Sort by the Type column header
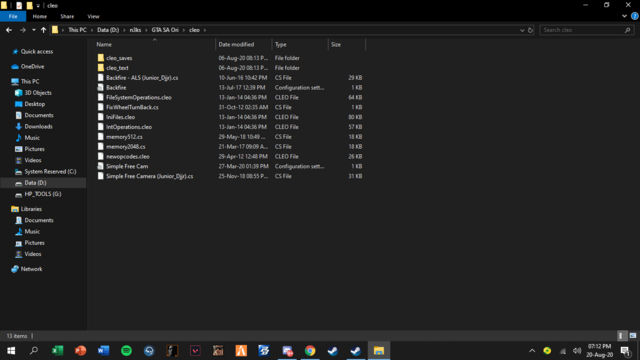 (300, 44)
